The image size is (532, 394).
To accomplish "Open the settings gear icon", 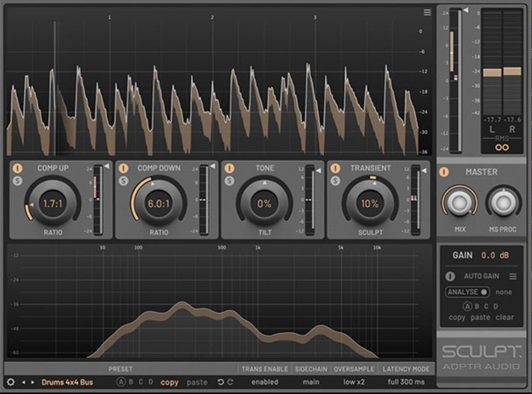I will pyautogui.click(x=11, y=382).
